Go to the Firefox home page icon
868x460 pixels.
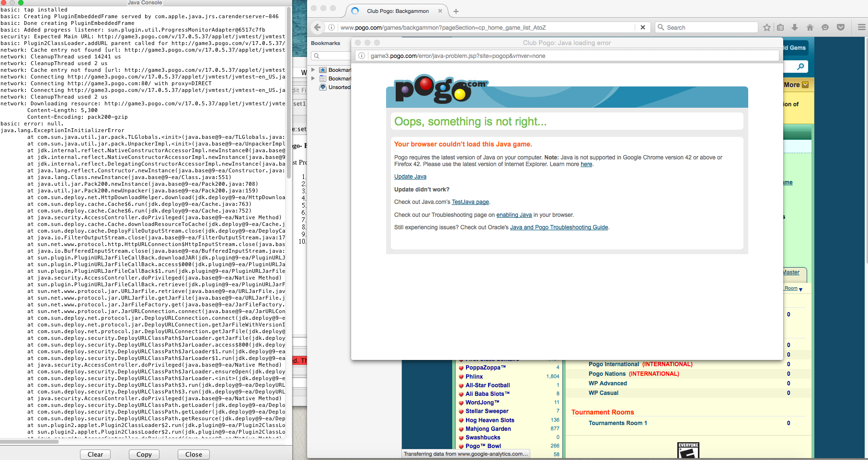click(x=810, y=27)
